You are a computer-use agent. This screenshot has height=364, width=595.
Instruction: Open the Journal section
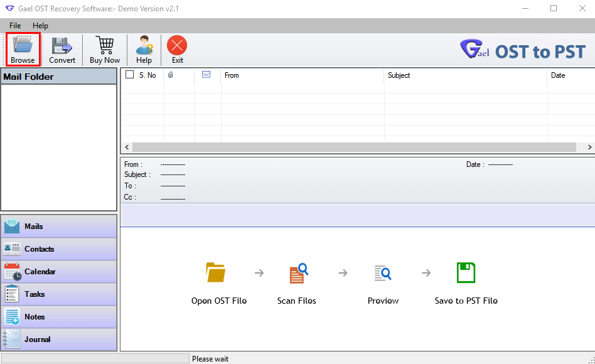pos(59,340)
